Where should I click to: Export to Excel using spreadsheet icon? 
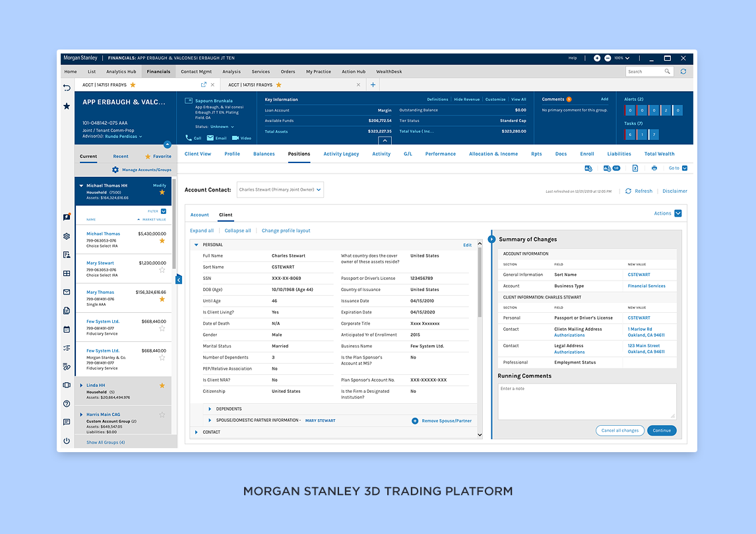point(635,168)
